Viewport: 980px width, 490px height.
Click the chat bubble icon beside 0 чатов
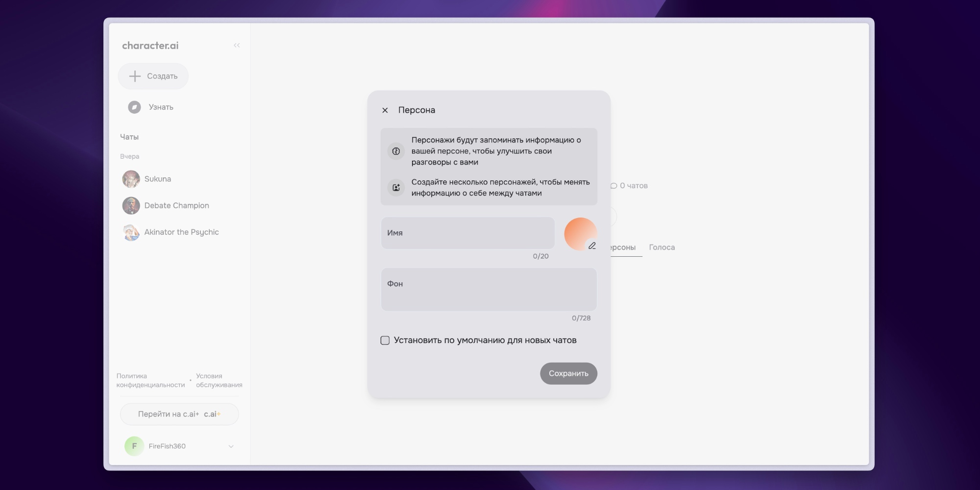(x=613, y=186)
